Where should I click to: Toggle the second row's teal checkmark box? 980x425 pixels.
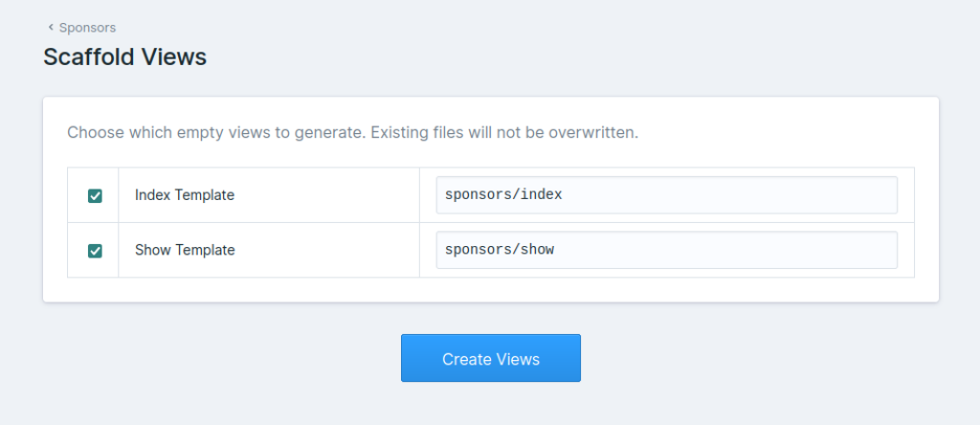click(x=95, y=251)
